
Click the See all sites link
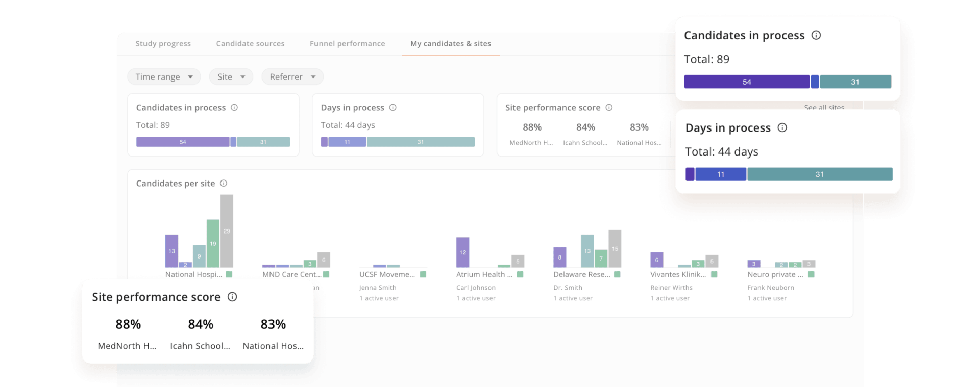824,107
